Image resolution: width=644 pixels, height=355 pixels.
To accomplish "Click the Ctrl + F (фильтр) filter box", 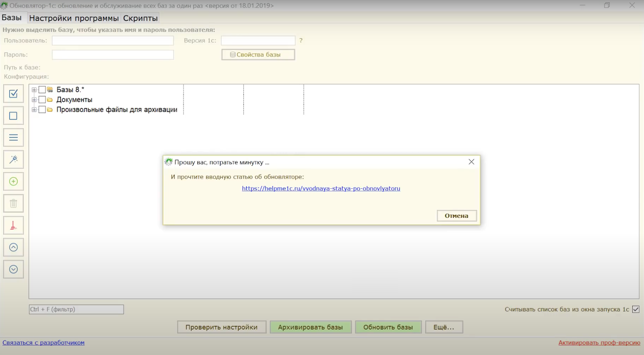I will pyautogui.click(x=76, y=309).
